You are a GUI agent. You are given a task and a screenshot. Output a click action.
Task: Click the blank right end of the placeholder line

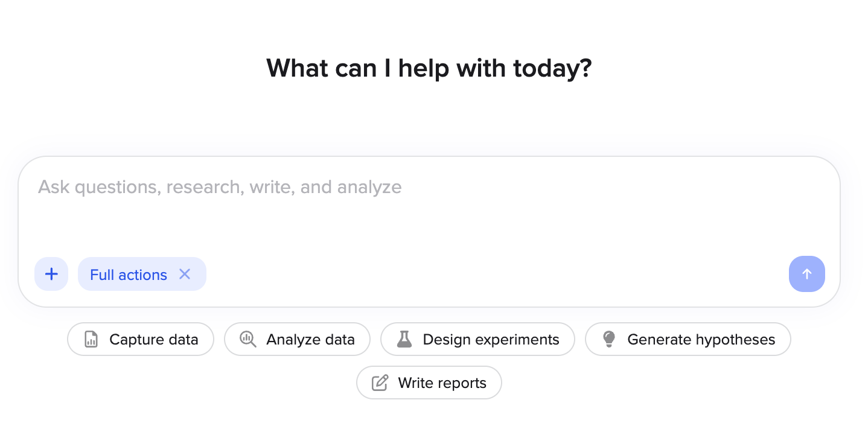coord(616,187)
